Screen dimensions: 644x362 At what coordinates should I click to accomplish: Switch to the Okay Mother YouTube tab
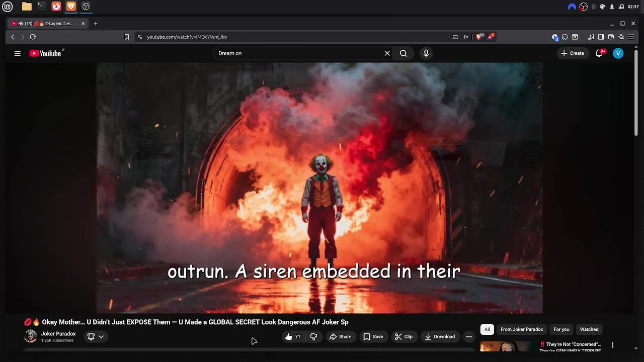point(48,24)
